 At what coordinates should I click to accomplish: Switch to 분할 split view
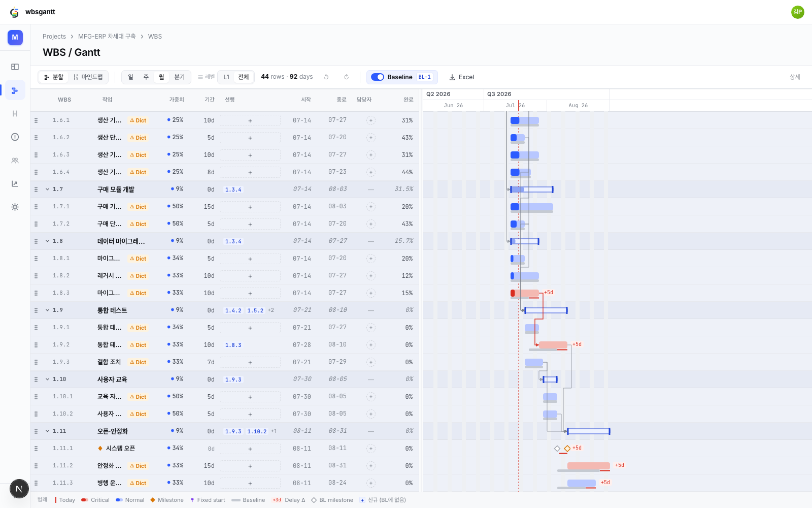coord(54,77)
